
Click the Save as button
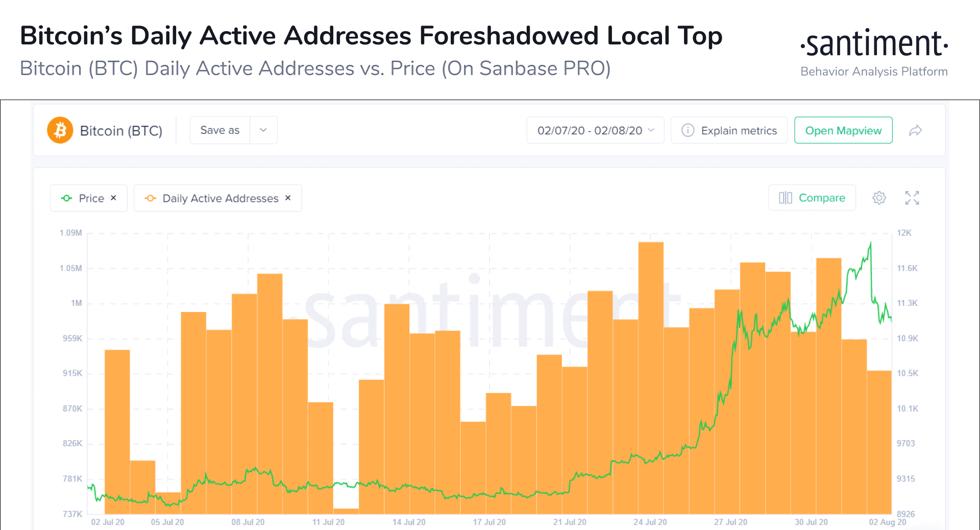(220, 130)
